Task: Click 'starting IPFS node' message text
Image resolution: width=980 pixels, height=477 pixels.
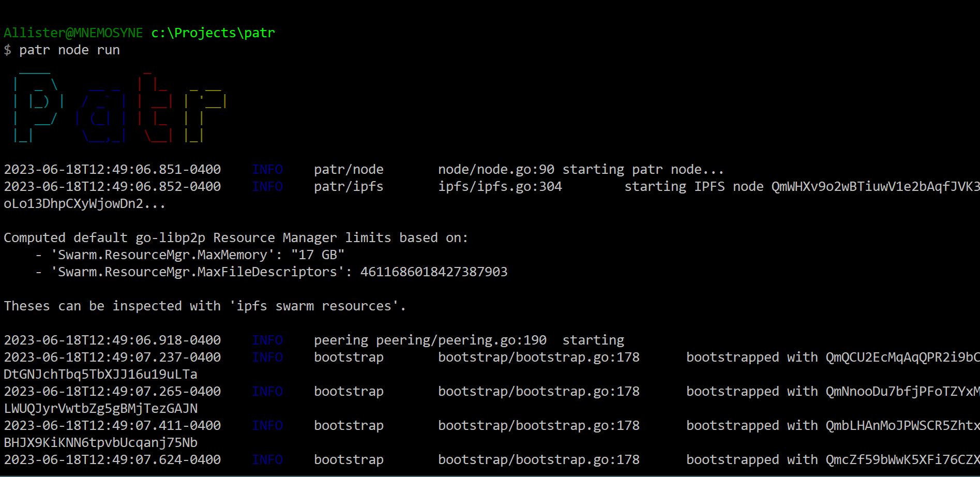Action: 694,187
